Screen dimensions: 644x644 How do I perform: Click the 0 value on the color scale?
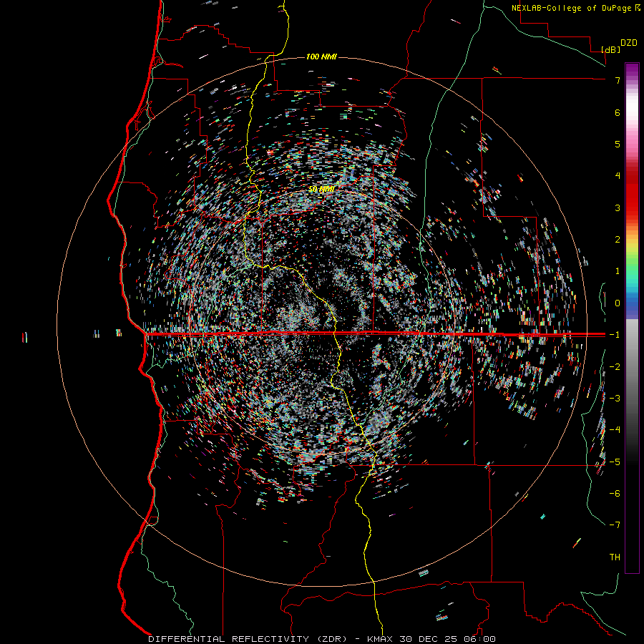618,303
